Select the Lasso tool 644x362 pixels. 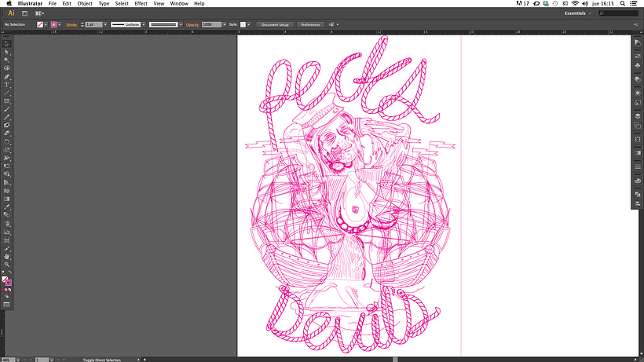point(6,68)
